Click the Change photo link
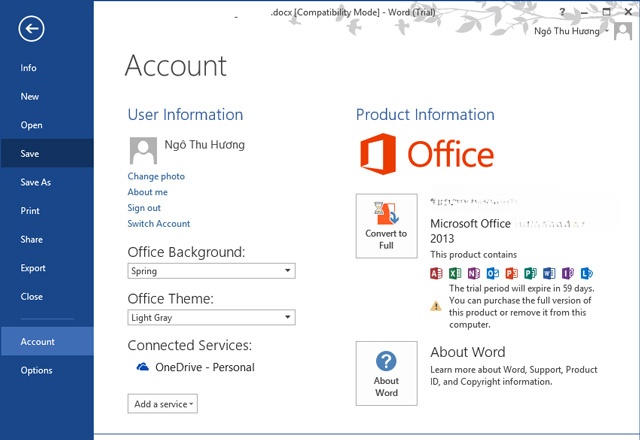 [156, 176]
